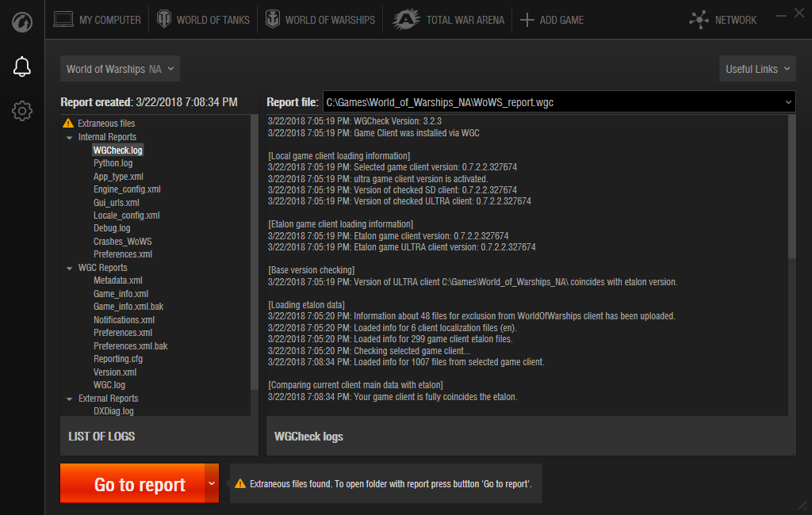Open Engine_config.xml in the log list

(127, 189)
